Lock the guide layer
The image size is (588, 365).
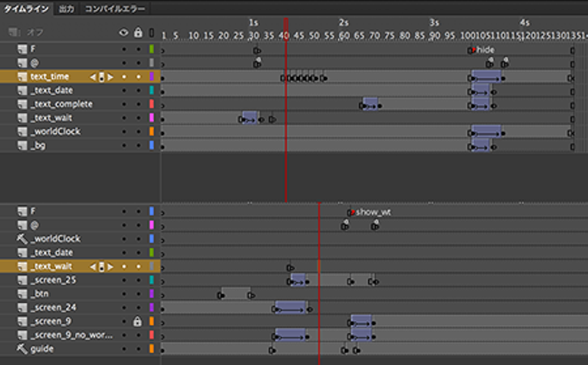[138, 349]
